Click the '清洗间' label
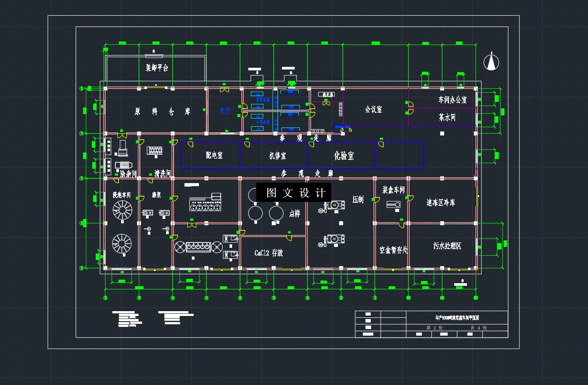 point(162,173)
